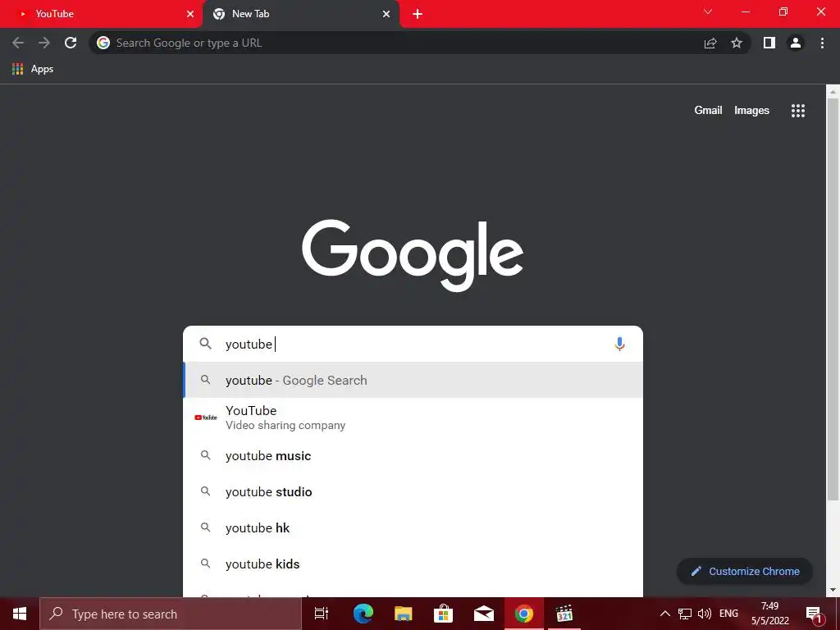
Task: Open Microsoft Store from taskbar
Action: pos(443,614)
